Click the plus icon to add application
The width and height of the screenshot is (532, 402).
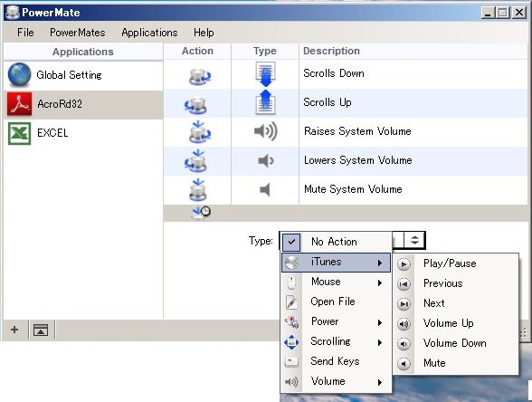click(14, 330)
